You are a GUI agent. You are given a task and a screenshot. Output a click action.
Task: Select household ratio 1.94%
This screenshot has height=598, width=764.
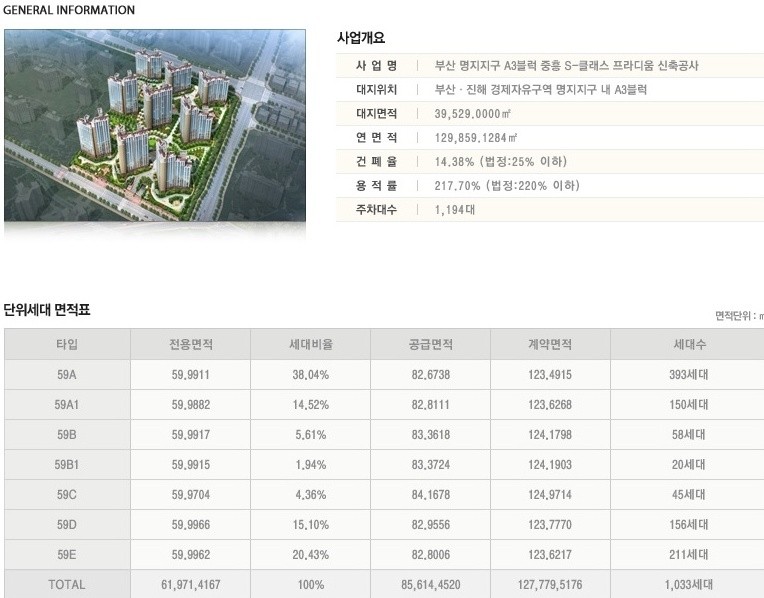click(x=311, y=464)
